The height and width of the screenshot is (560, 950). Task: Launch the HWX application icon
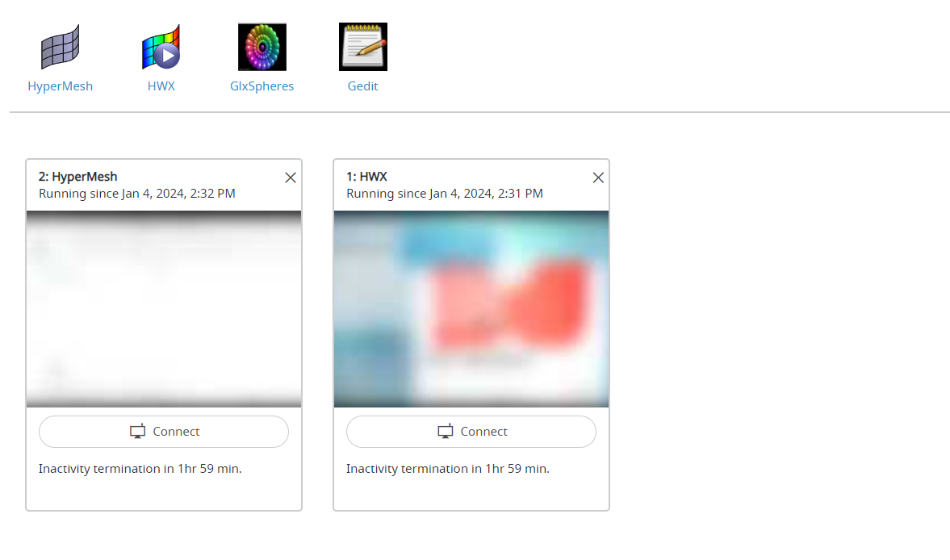click(161, 47)
